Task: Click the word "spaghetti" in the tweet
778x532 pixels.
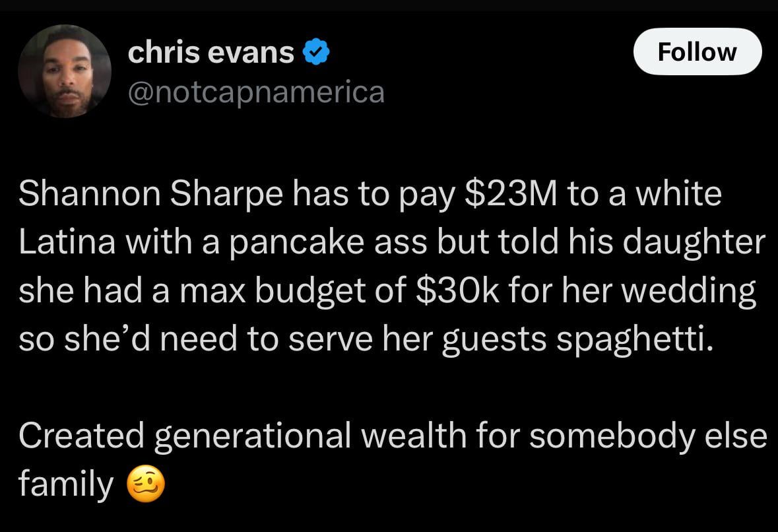Action: click(634, 339)
